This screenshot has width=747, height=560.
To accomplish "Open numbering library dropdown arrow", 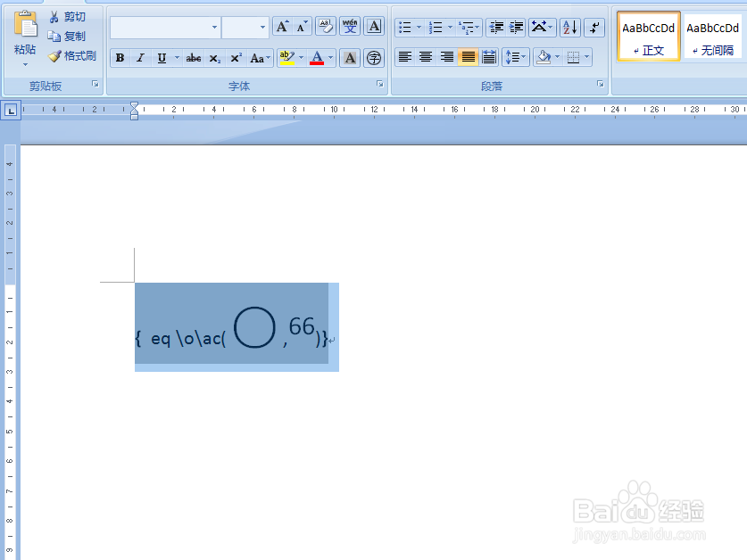I will (450, 27).
